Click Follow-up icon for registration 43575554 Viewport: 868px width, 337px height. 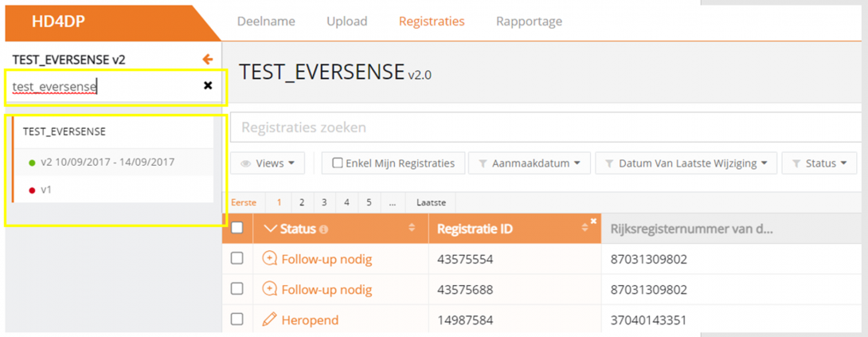tap(269, 259)
